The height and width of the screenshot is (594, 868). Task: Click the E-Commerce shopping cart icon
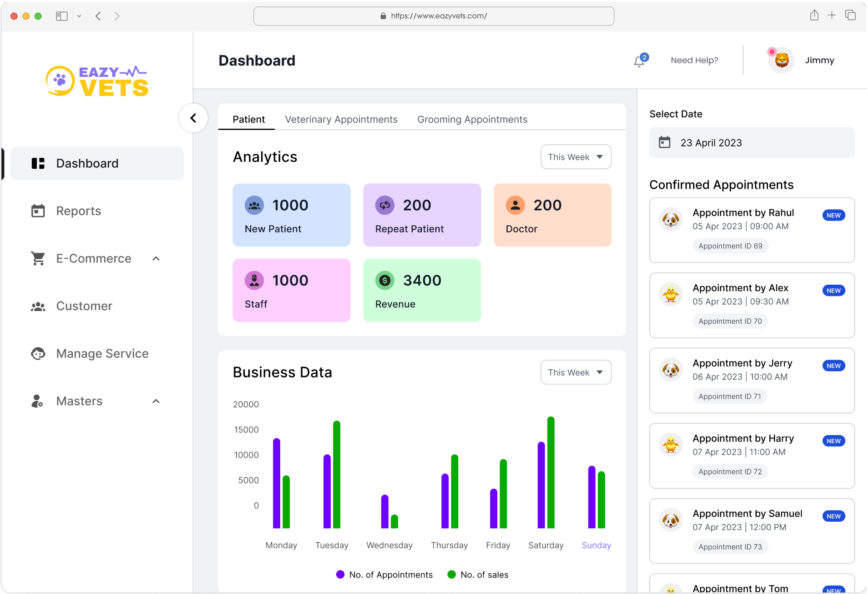click(x=38, y=259)
